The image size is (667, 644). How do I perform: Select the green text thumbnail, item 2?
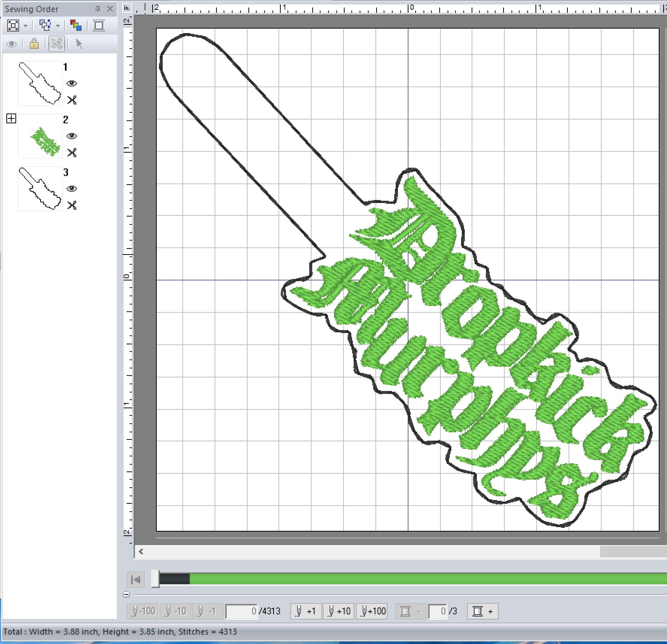click(x=40, y=136)
